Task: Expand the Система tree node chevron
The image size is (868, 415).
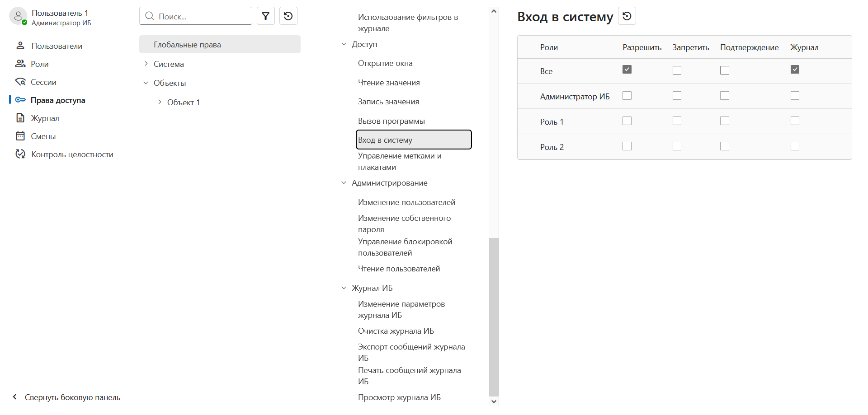Action: pos(146,64)
